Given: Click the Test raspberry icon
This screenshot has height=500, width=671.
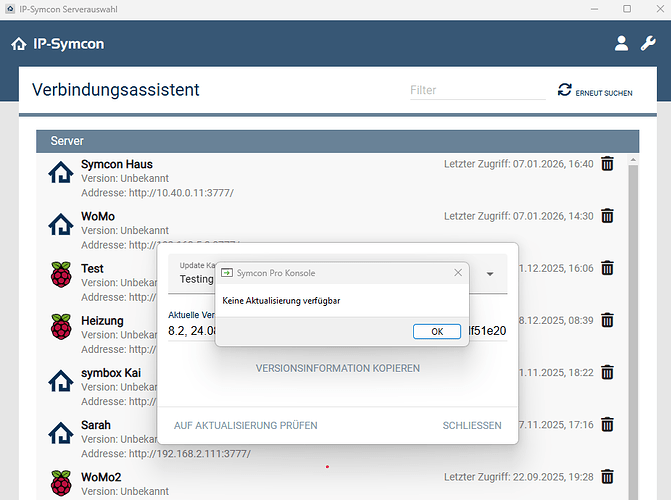Looking at the screenshot, I should pos(61,275).
